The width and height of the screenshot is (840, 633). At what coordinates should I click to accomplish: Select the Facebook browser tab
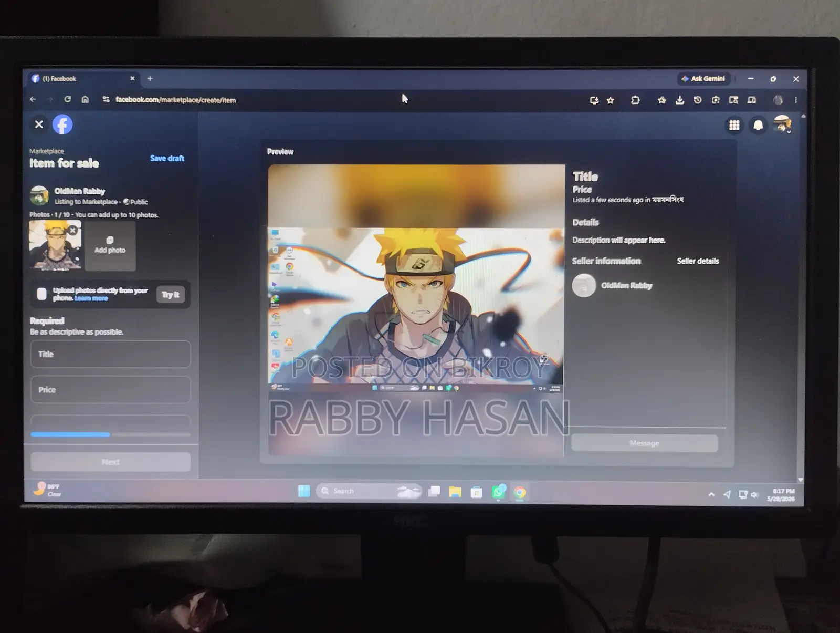tap(84, 79)
